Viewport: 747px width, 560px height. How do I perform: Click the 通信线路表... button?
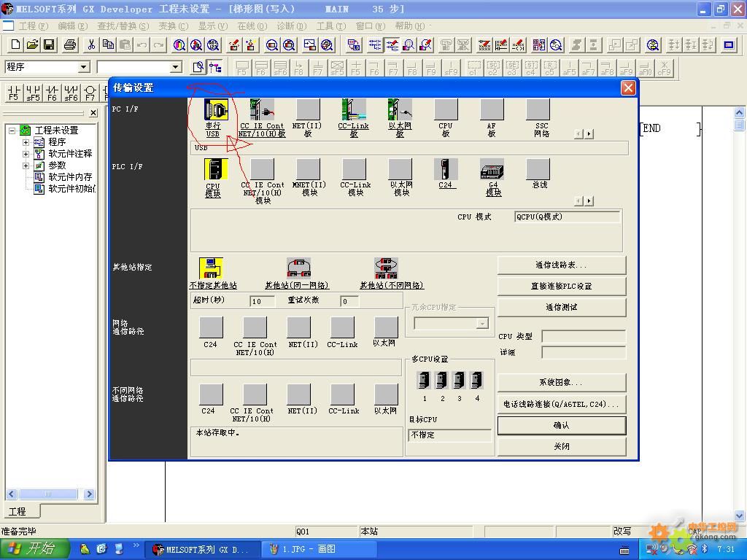point(562,265)
